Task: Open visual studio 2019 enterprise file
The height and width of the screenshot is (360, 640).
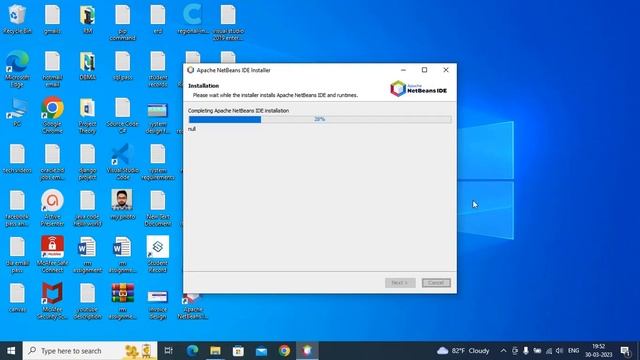Action: pyautogui.click(x=228, y=22)
